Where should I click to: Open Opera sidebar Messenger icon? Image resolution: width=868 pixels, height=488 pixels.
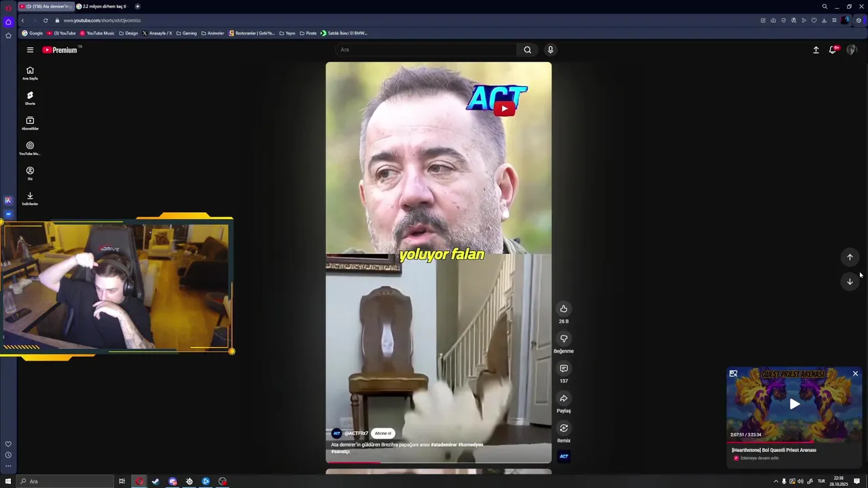click(8, 214)
